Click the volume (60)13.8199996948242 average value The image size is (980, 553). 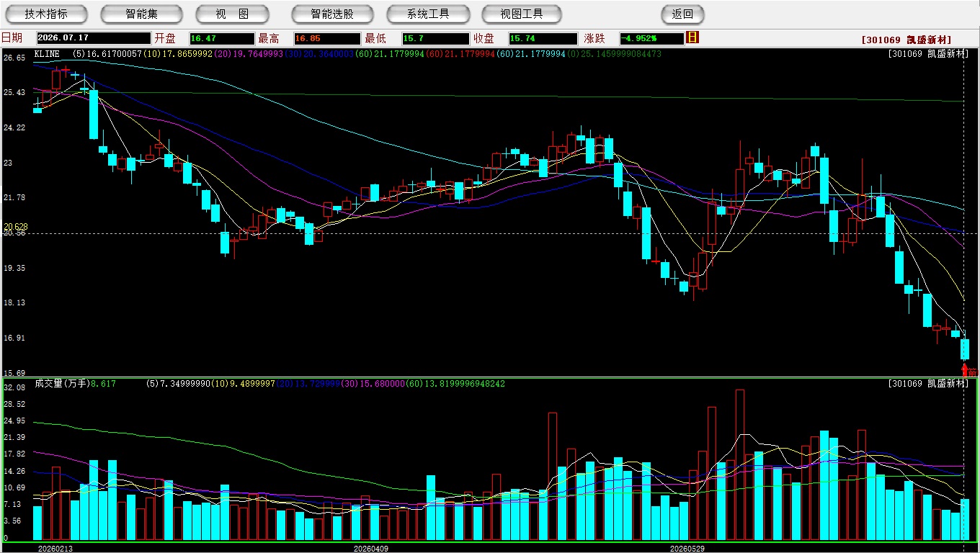[455, 384]
